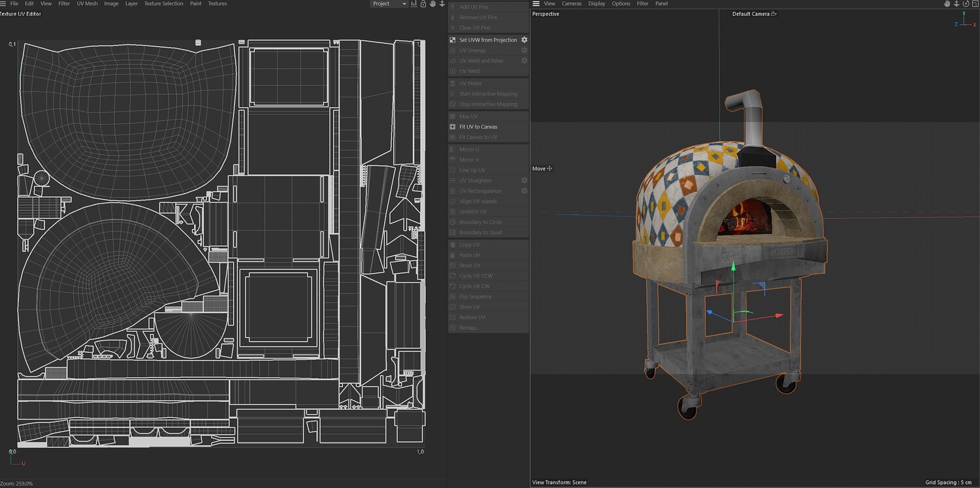Image resolution: width=980 pixels, height=488 pixels.
Task: Click the 'View Transform: Scene' label
Action: (x=559, y=483)
